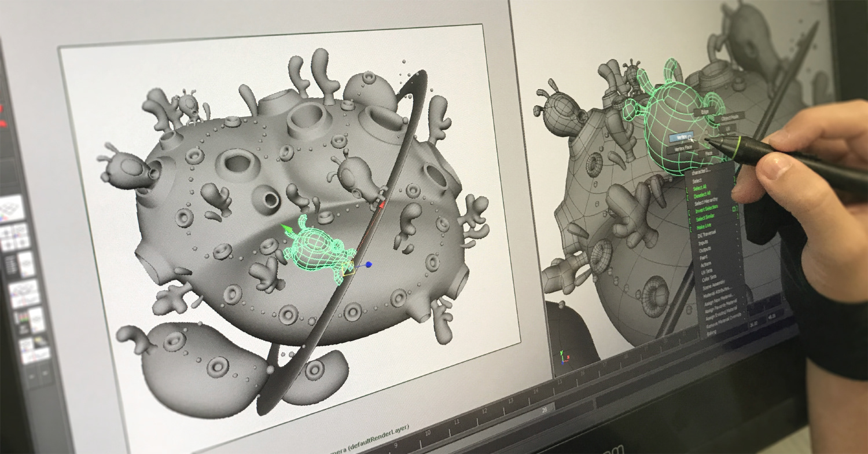Select the Persp/Graph Editor layout icon
Viewport: 868px width, 454px height.
pos(29,321)
